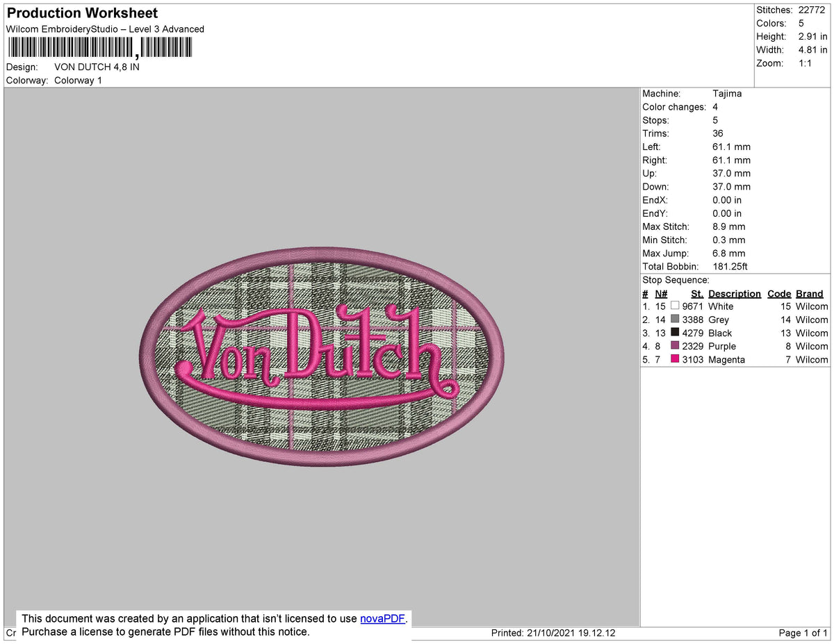Select the Grey thread swatch for stop 2
The height and width of the screenshot is (644, 834).
pyautogui.click(x=674, y=319)
